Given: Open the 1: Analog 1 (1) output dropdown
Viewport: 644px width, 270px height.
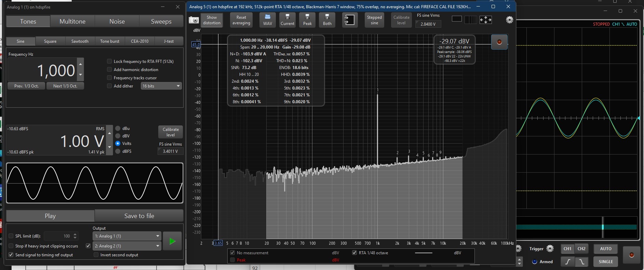Looking at the screenshot, I should 127,236.
